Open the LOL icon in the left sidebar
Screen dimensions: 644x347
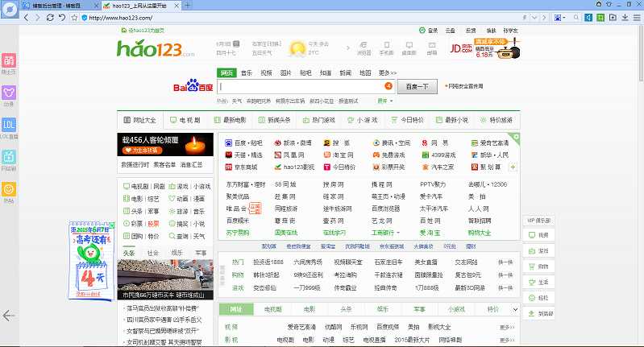click(x=9, y=125)
